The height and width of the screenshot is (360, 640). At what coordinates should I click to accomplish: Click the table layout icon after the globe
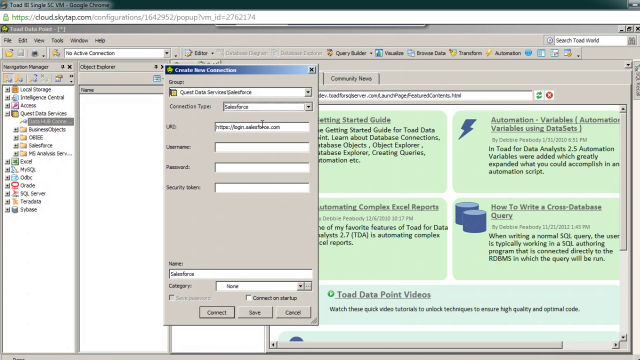coord(541,53)
